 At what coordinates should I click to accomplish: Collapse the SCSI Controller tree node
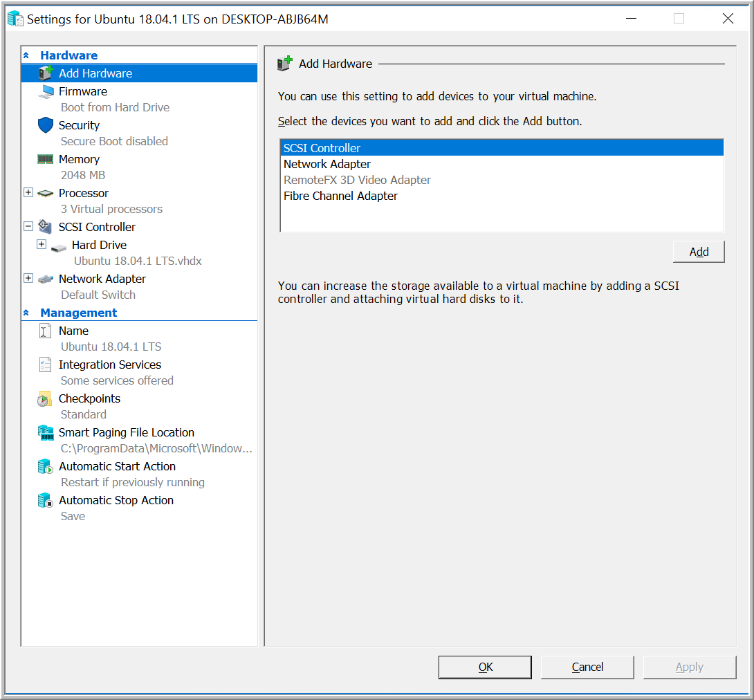(28, 226)
